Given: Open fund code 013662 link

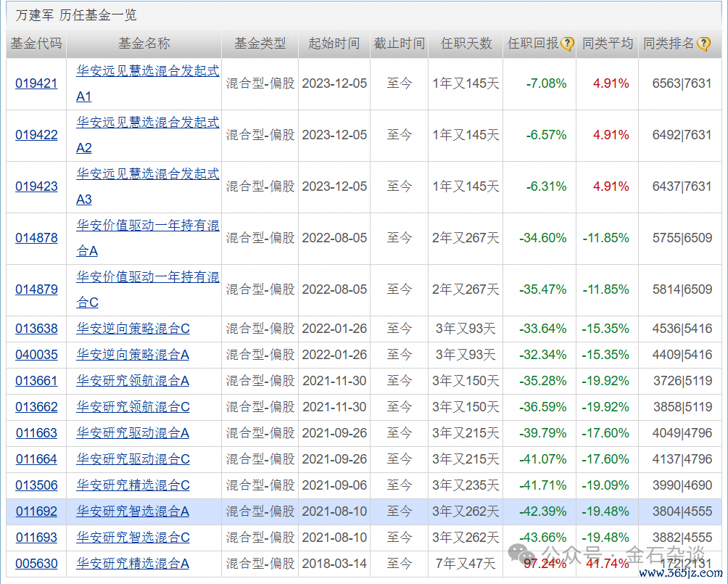Looking at the screenshot, I should (36, 407).
